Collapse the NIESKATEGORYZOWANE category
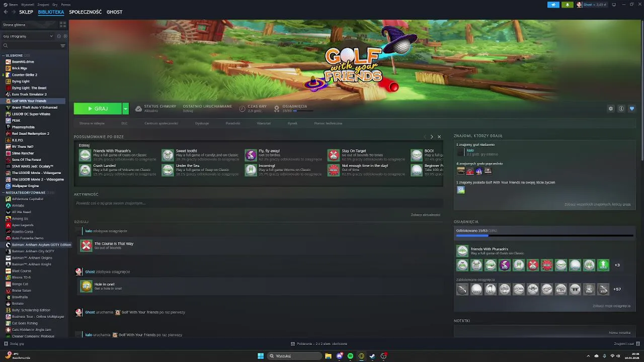The width and height of the screenshot is (644, 362). pos(4,193)
